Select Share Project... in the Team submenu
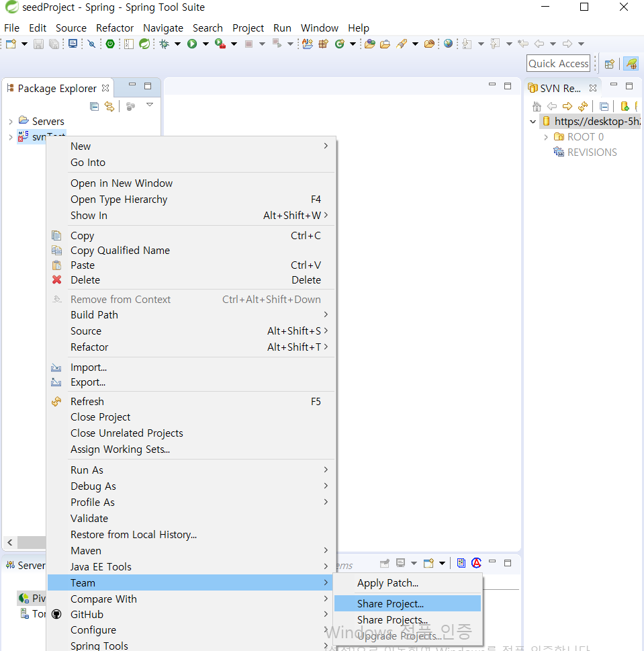The image size is (644, 651). pyautogui.click(x=408, y=604)
